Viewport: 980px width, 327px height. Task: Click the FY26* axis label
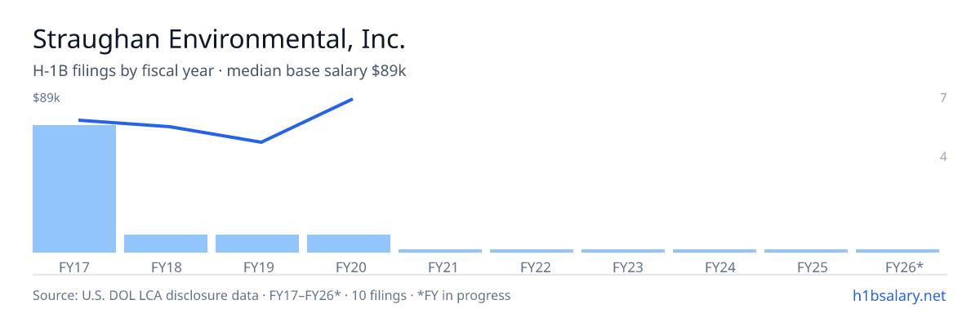point(904,267)
